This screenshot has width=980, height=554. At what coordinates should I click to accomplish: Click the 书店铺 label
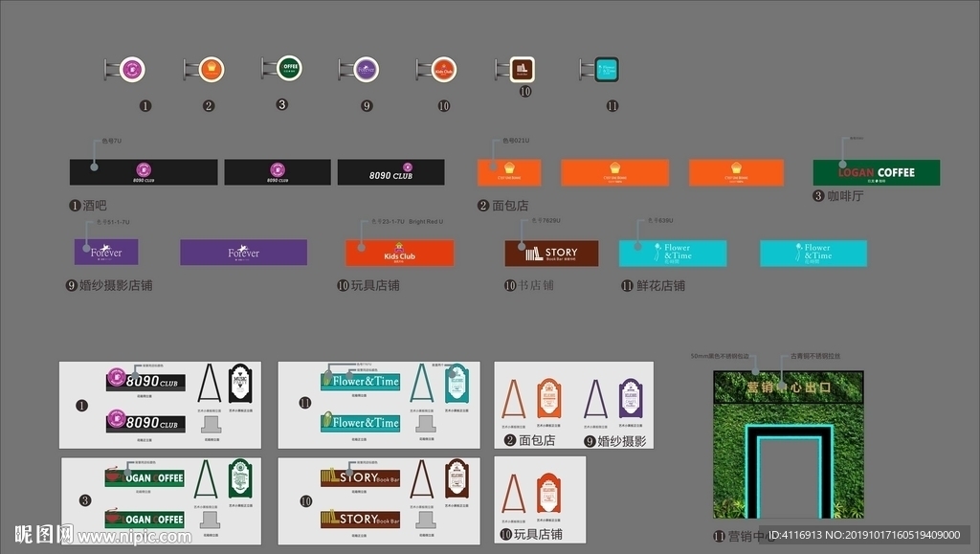pos(536,285)
